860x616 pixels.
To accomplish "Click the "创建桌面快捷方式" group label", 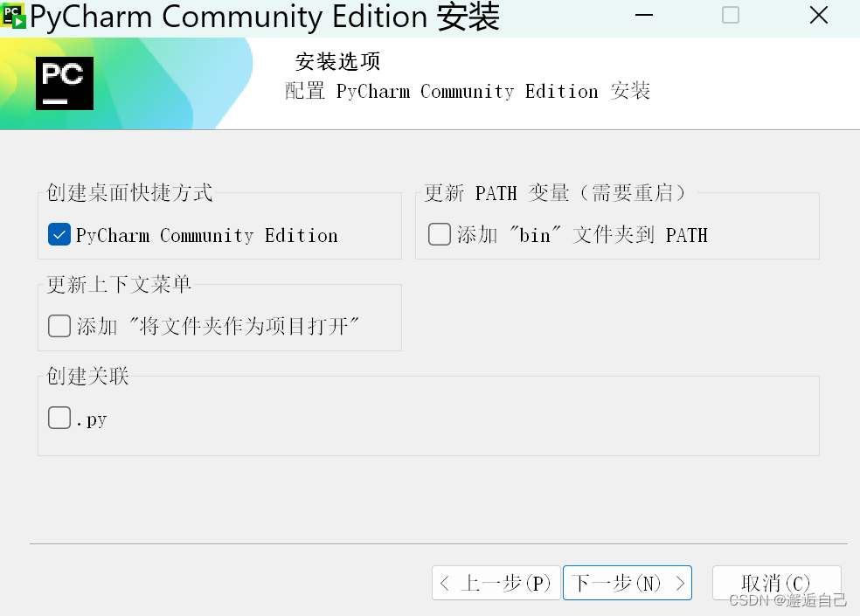I will pos(129,192).
